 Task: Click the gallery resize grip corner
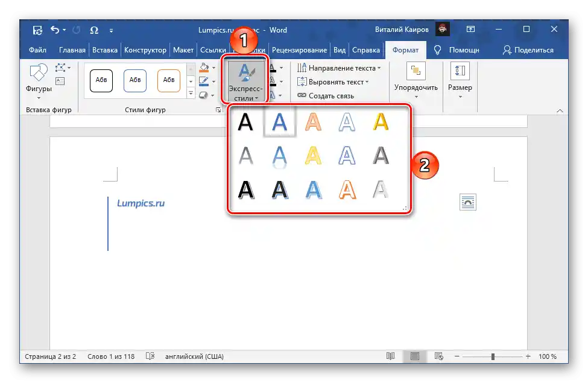pos(405,208)
